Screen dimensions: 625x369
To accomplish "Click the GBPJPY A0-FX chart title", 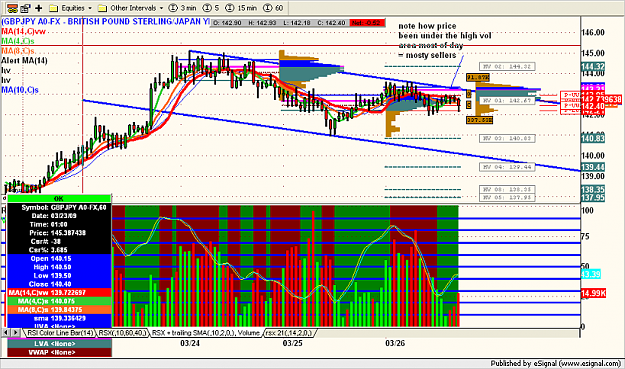I will coord(105,22).
